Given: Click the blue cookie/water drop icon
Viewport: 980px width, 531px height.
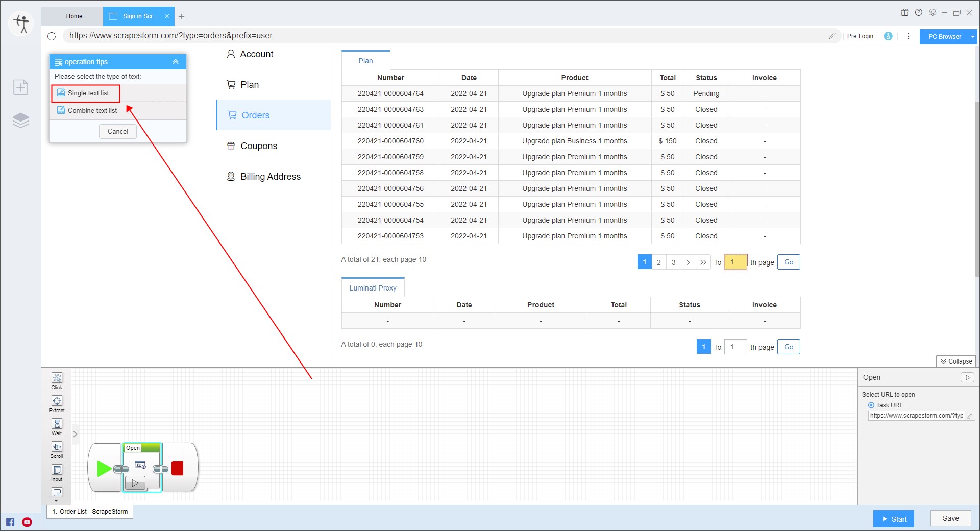Looking at the screenshot, I should [888, 36].
